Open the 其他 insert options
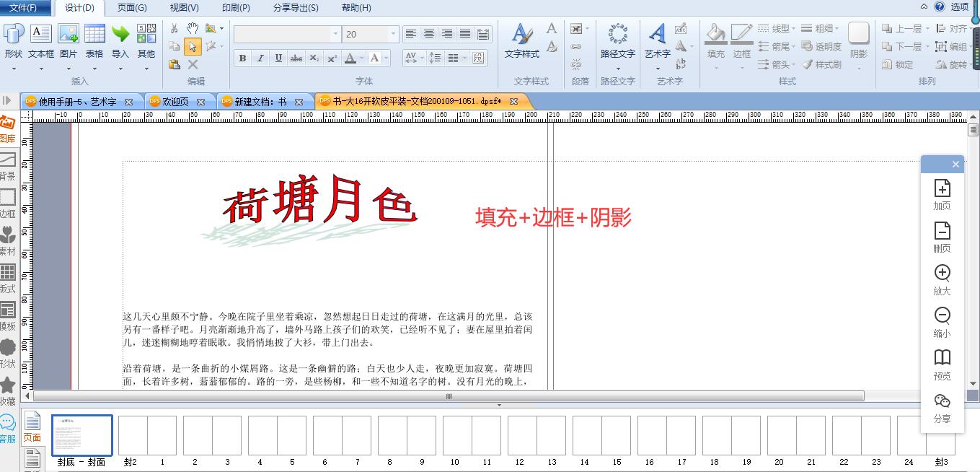 coord(146,41)
